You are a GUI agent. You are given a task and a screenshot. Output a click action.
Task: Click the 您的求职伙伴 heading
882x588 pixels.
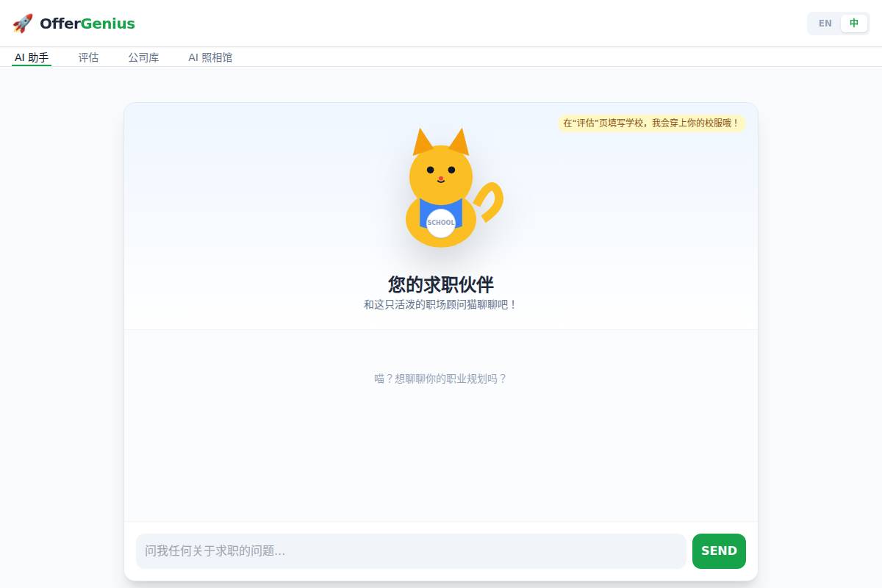(441, 284)
